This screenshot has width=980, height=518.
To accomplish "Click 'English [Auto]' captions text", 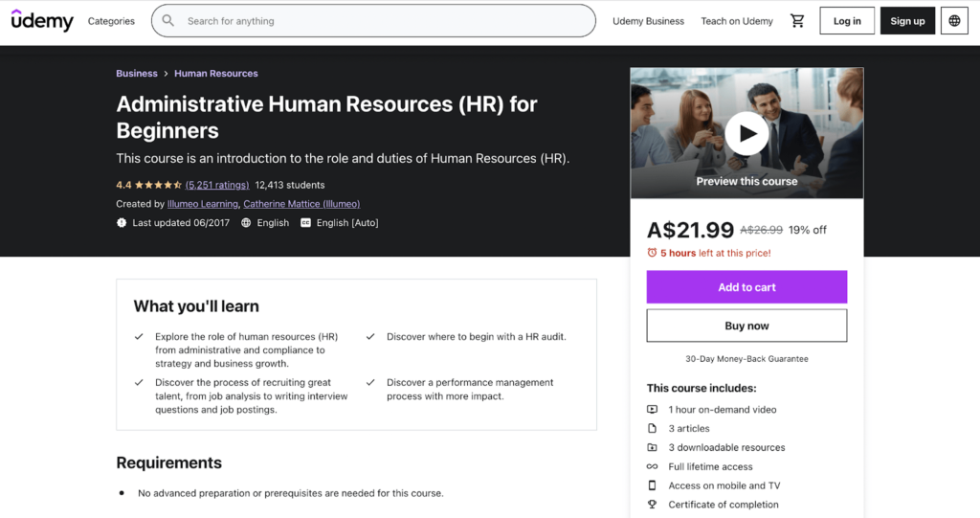I will click(x=347, y=223).
